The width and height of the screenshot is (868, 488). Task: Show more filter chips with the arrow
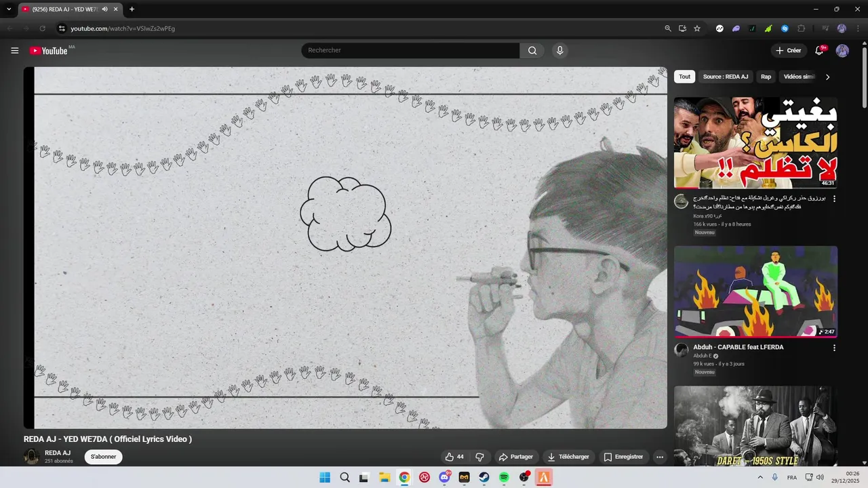pyautogui.click(x=827, y=77)
